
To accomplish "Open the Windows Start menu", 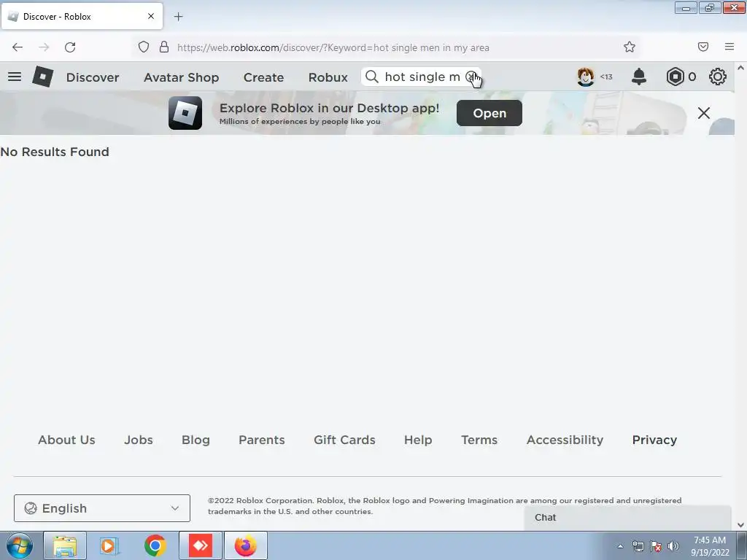I will pos(20,545).
